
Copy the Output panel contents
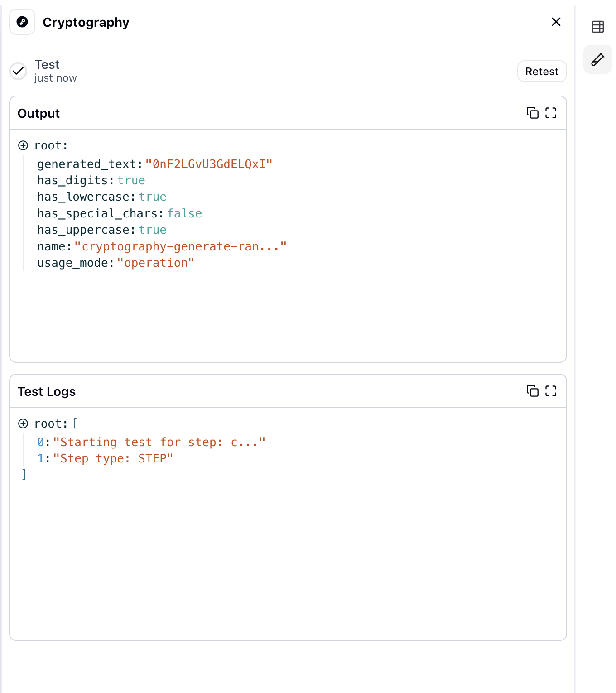tap(532, 113)
